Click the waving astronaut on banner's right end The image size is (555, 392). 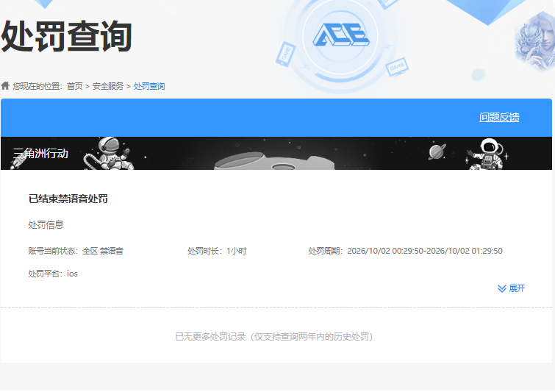(x=487, y=154)
